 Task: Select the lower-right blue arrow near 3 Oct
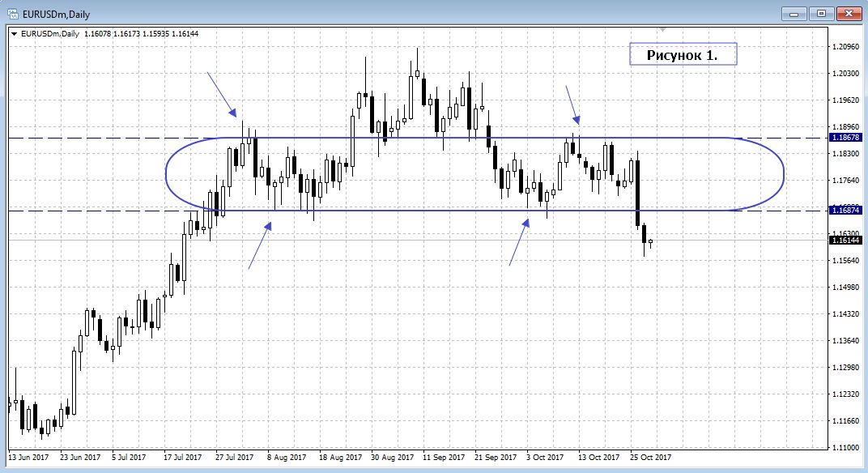(519, 242)
